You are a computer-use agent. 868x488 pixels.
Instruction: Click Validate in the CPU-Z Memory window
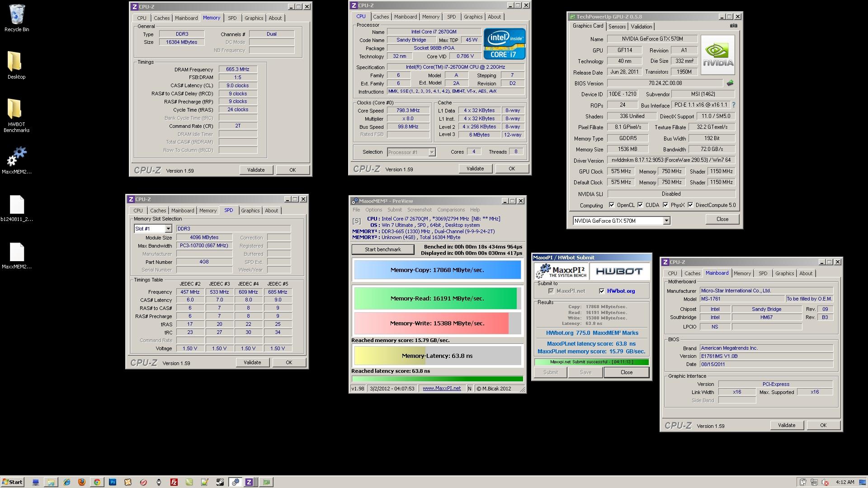[256, 170]
